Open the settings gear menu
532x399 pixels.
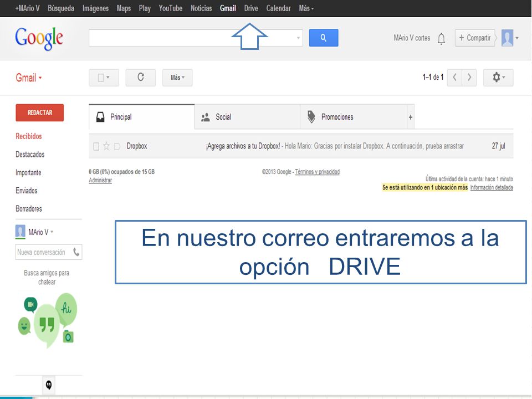tap(498, 78)
